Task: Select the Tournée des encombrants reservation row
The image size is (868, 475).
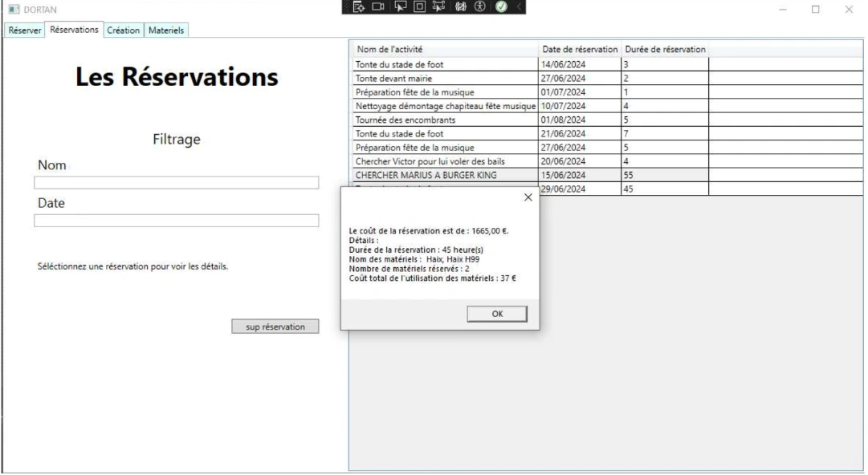Action: tap(418, 120)
